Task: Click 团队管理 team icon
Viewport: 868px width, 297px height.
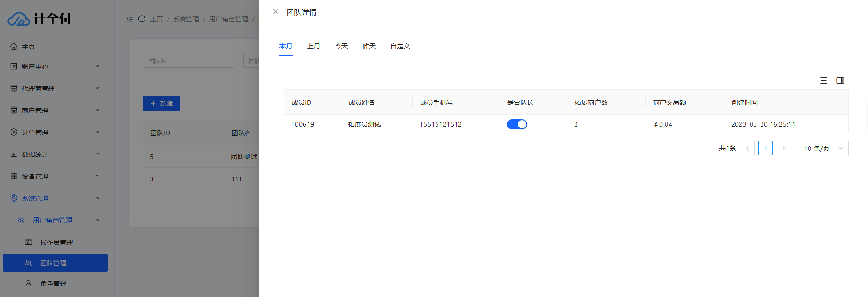Action: click(x=28, y=263)
